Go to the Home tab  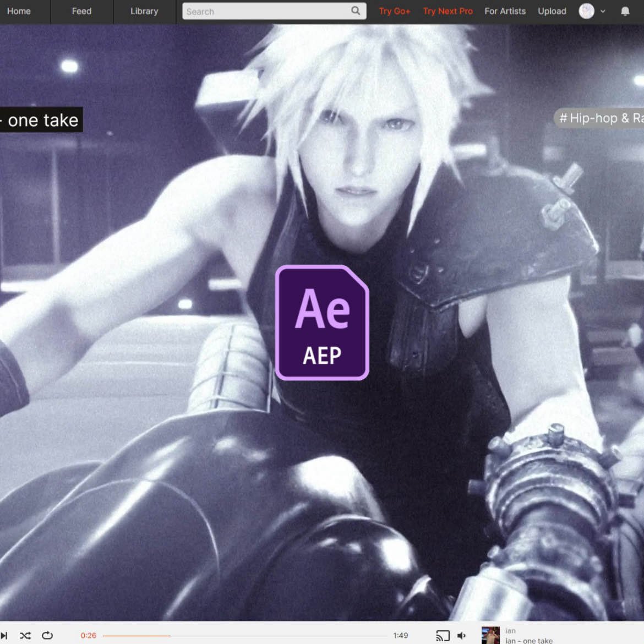pyautogui.click(x=19, y=11)
